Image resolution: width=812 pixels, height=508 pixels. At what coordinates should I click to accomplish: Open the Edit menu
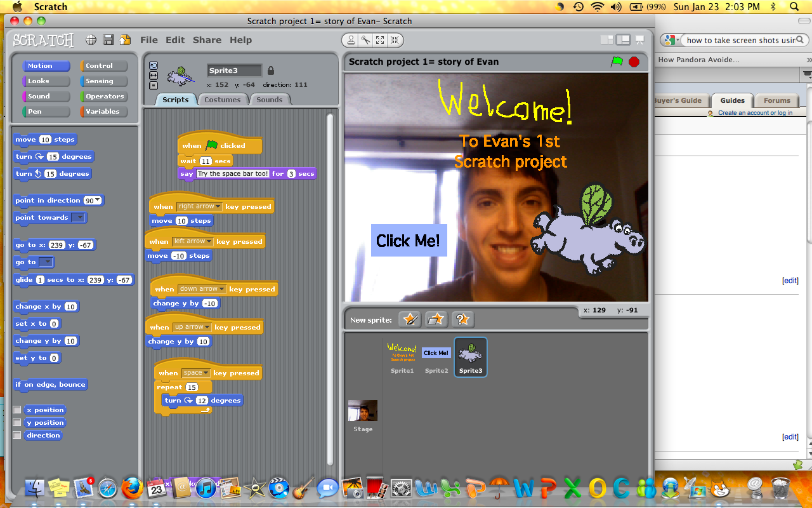pos(175,39)
